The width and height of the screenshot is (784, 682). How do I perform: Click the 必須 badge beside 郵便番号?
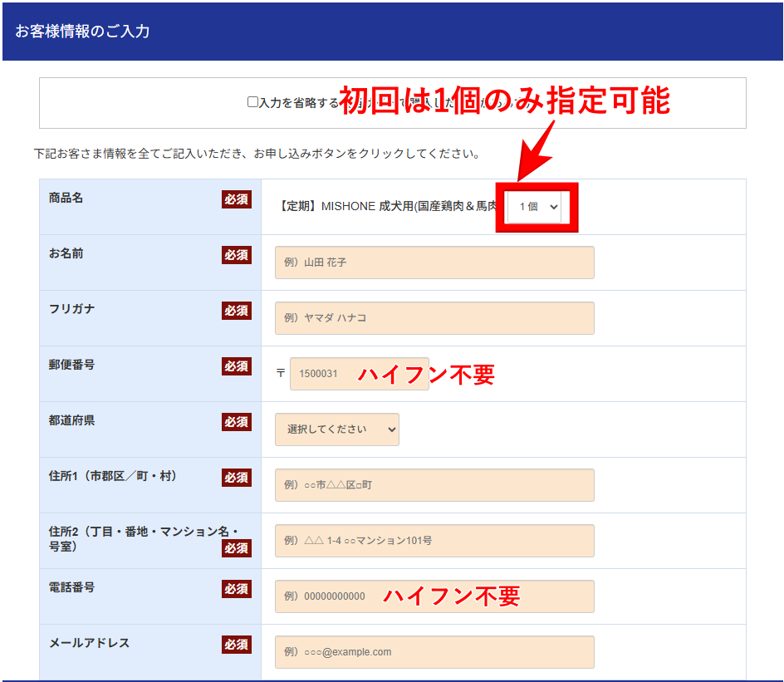tap(236, 366)
